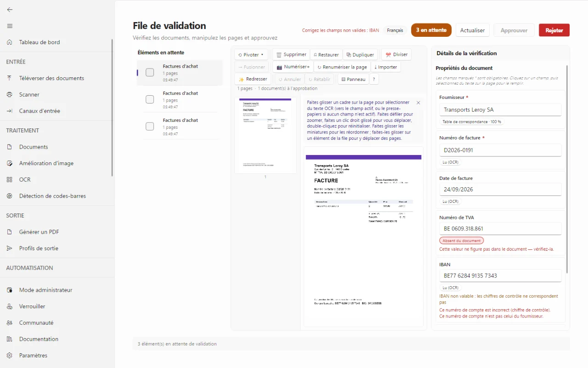Click into the IBAN field
The width and height of the screenshot is (588, 368).
(500, 276)
